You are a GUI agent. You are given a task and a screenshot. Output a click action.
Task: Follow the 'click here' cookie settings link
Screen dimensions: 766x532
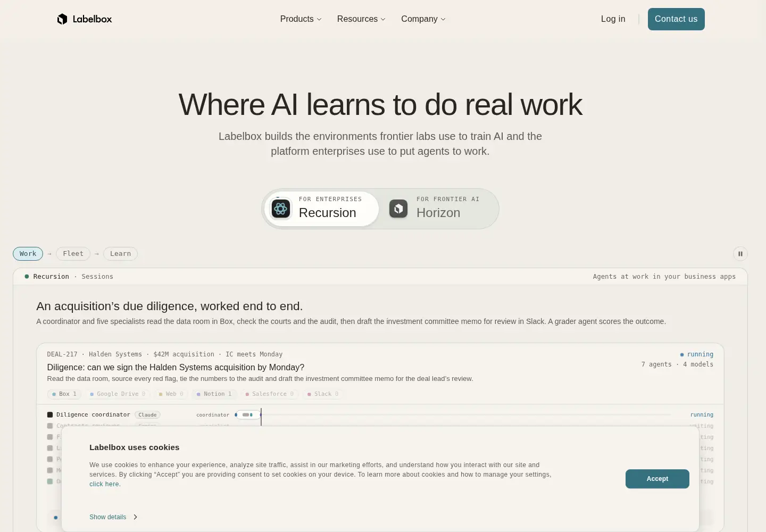click(104, 484)
